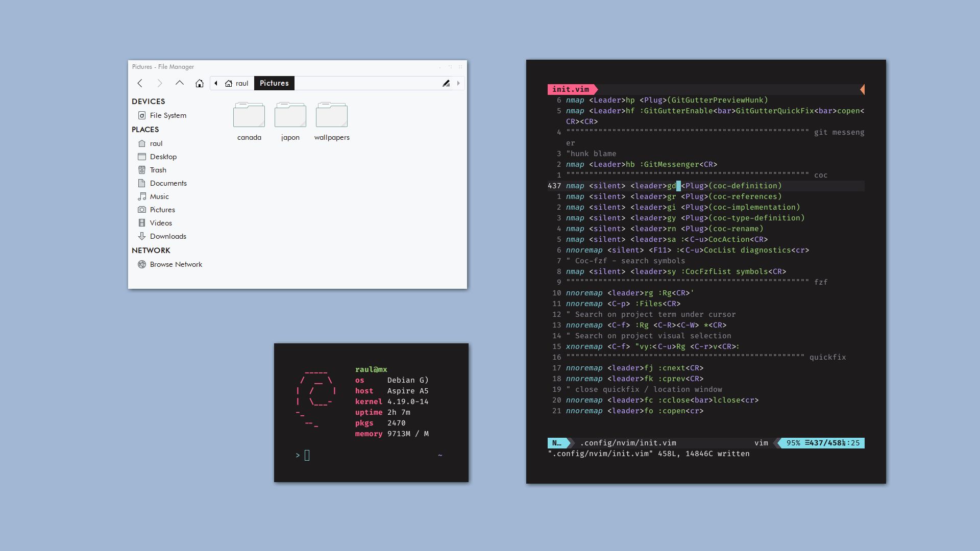This screenshot has width=980, height=551.
Task: Open the Trash from the sidebar icon
Action: coord(142,170)
